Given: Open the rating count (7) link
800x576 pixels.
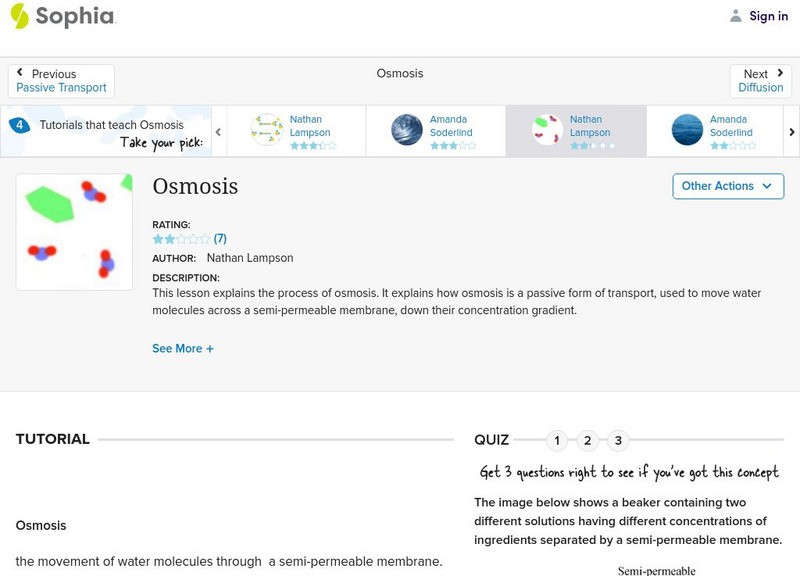Looking at the screenshot, I should tap(220, 239).
